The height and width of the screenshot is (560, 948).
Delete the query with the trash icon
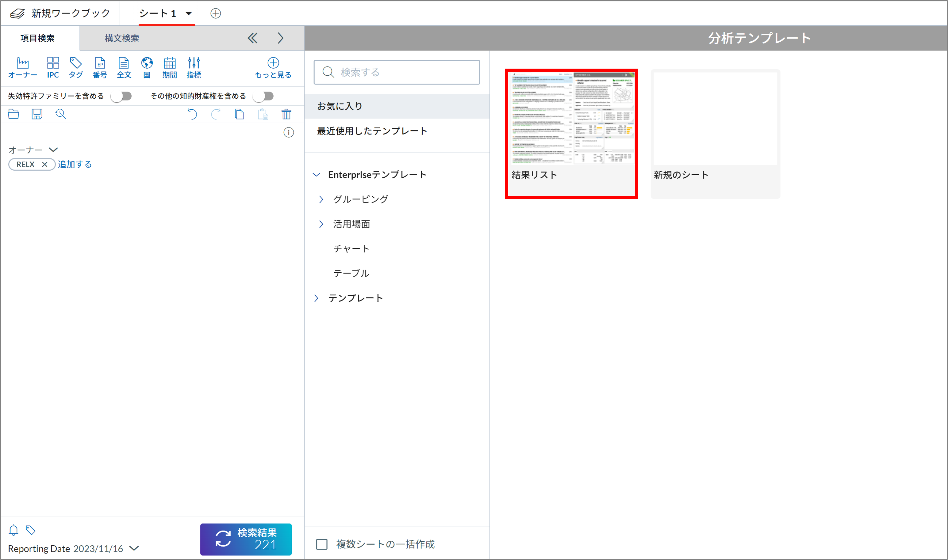(x=286, y=114)
